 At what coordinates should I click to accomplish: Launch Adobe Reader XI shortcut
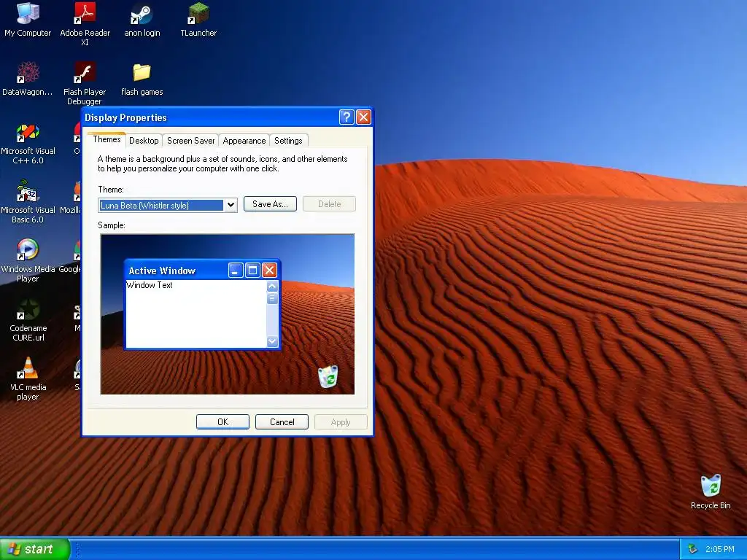tap(85, 24)
